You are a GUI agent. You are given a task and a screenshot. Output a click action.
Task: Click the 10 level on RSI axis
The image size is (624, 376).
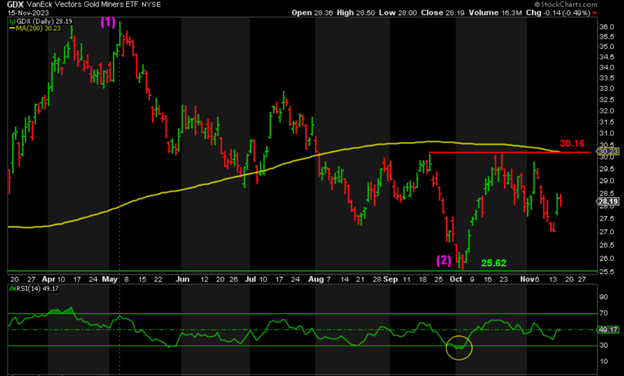[603, 361]
